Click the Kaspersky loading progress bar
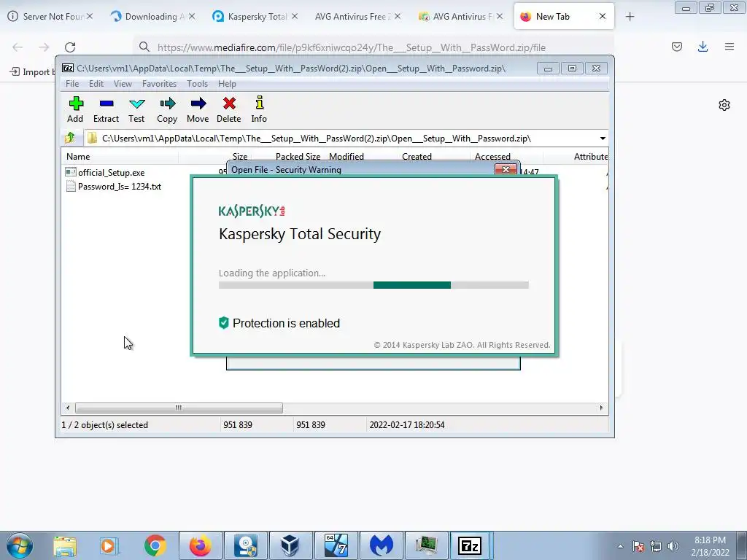Image resolution: width=747 pixels, height=560 pixels. (x=373, y=285)
